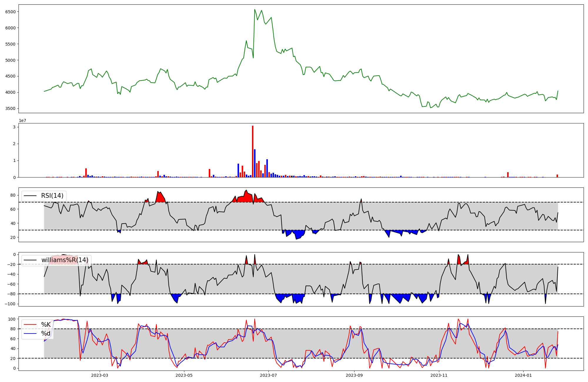Click the tallest red volume bar
The width and height of the screenshot is (588, 382).
(253, 151)
